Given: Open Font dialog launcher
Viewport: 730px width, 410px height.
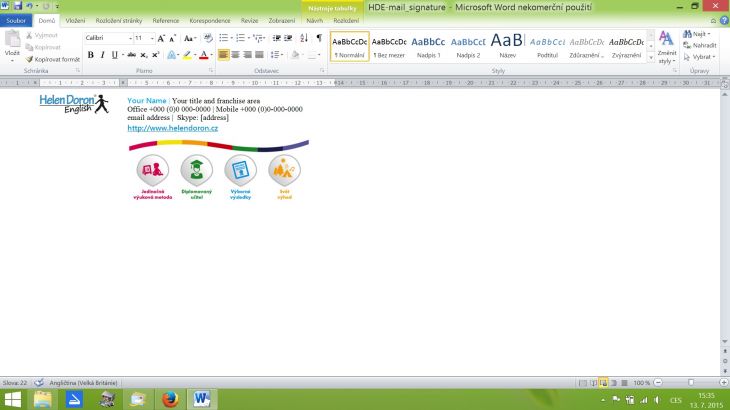Looking at the screenshot, I should (x=211, y=70).
